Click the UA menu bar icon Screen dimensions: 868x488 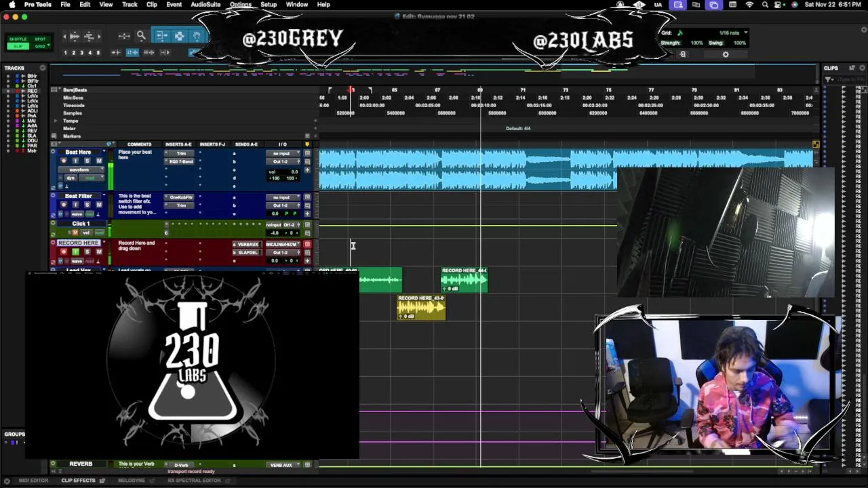coord(658,5)
